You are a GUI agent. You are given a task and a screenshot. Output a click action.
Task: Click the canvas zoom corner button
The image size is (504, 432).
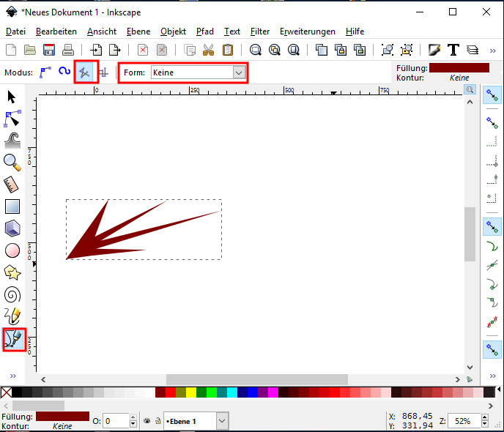tap(470, 89)
